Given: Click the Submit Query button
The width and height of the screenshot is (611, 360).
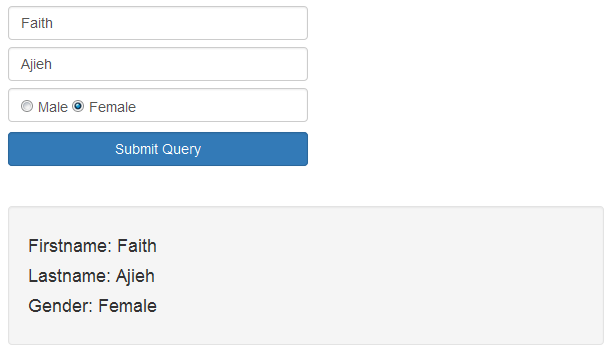Looking at the screenshot, I should click(158, 149).
